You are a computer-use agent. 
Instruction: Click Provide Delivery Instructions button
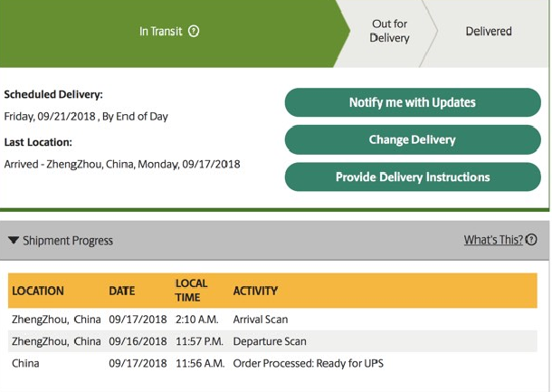(x=413, y=177)
